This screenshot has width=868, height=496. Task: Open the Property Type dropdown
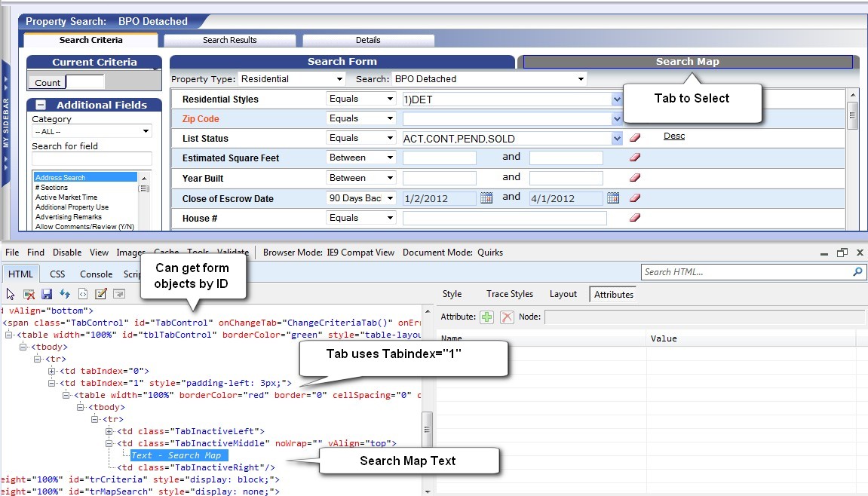pos(292,79)
